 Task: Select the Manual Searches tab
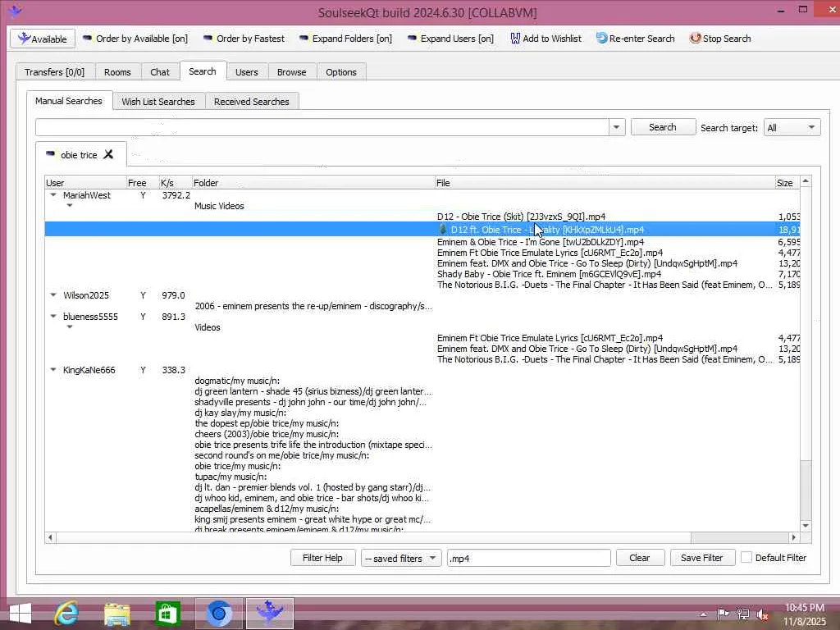click(69, 101)
